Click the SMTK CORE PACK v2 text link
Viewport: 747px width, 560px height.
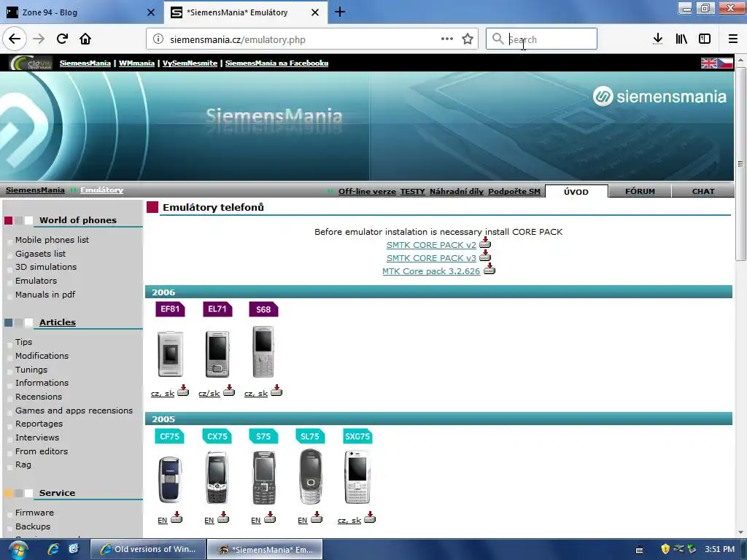coord(431,245)
